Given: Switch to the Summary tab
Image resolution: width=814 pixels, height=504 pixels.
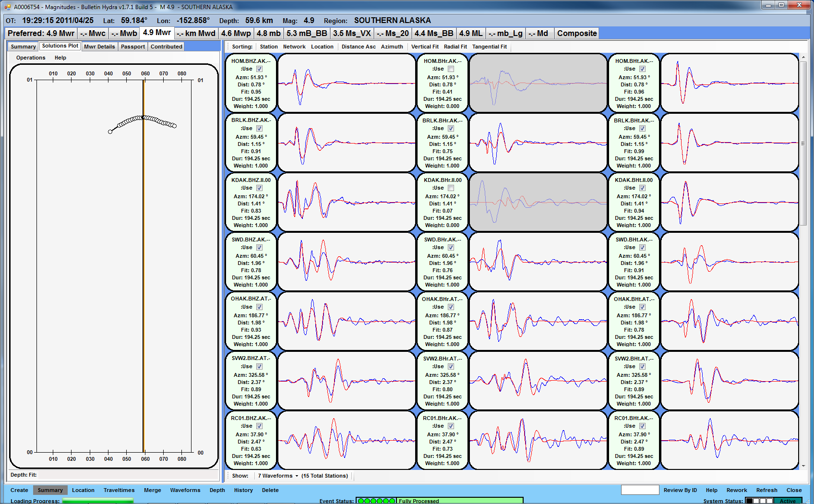Looking at the screenshot, I should [23, 47].
